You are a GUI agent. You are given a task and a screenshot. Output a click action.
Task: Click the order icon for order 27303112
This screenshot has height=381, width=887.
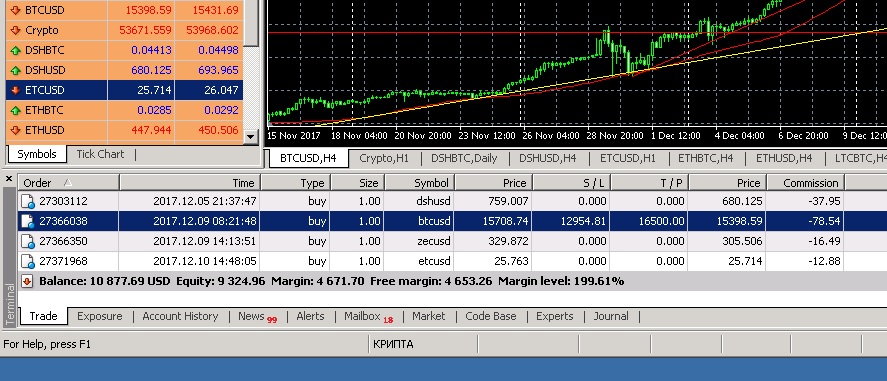(28, 201)
